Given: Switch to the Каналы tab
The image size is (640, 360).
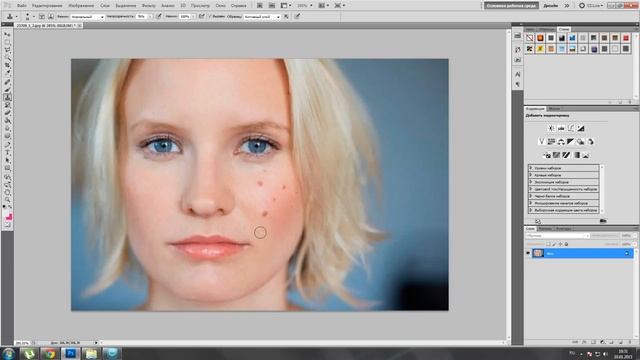Looking at the screenshot, I should [545, 229].
